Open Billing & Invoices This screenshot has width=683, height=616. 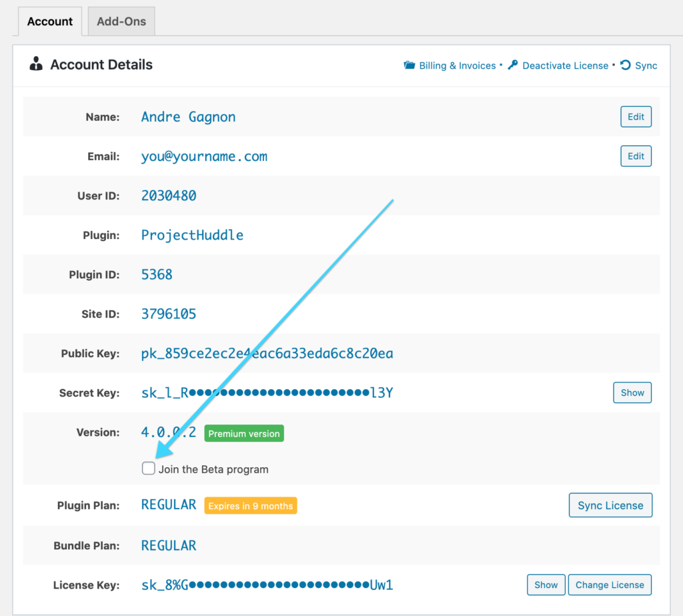457,65
